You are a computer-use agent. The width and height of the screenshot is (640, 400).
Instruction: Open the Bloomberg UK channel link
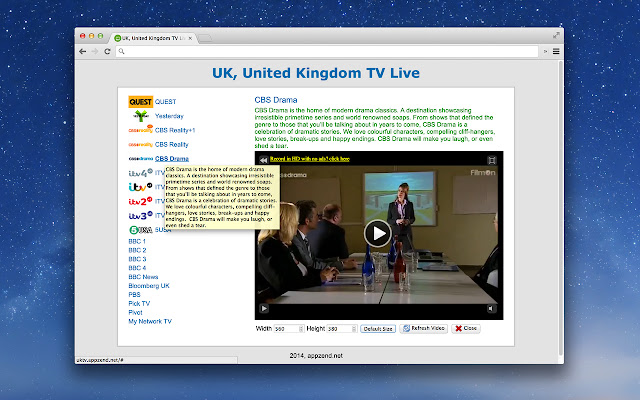pyautogui.click(x=149, y=286)
